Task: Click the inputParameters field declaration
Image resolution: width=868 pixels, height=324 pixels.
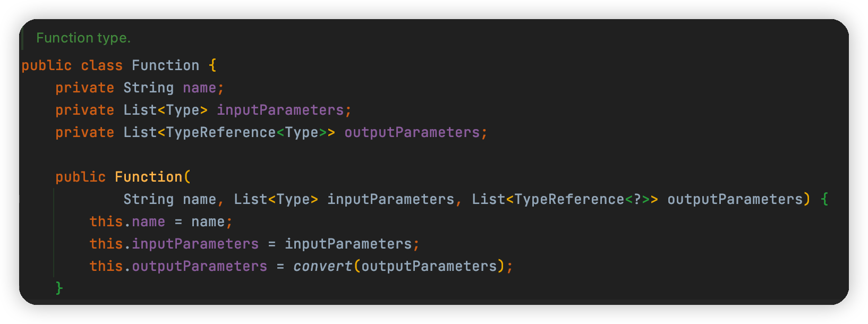Action: tap(280, 110)
